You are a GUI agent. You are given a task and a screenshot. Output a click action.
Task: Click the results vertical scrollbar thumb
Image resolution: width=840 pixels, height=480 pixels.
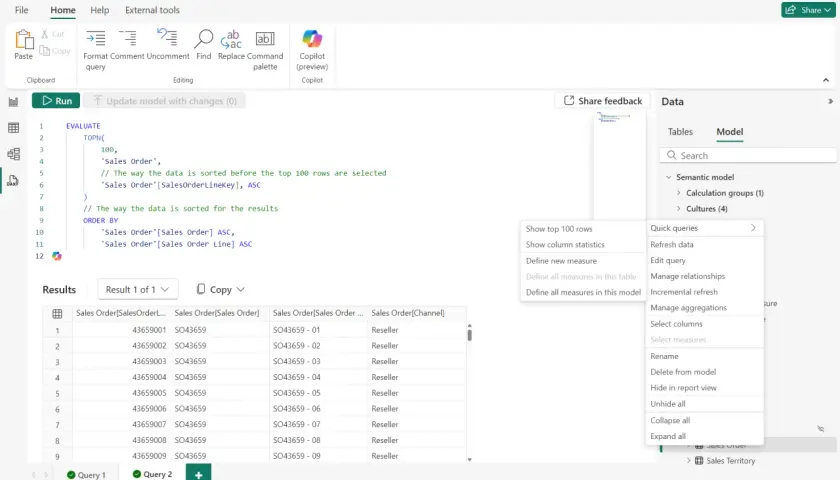click(x=469, y=335)
